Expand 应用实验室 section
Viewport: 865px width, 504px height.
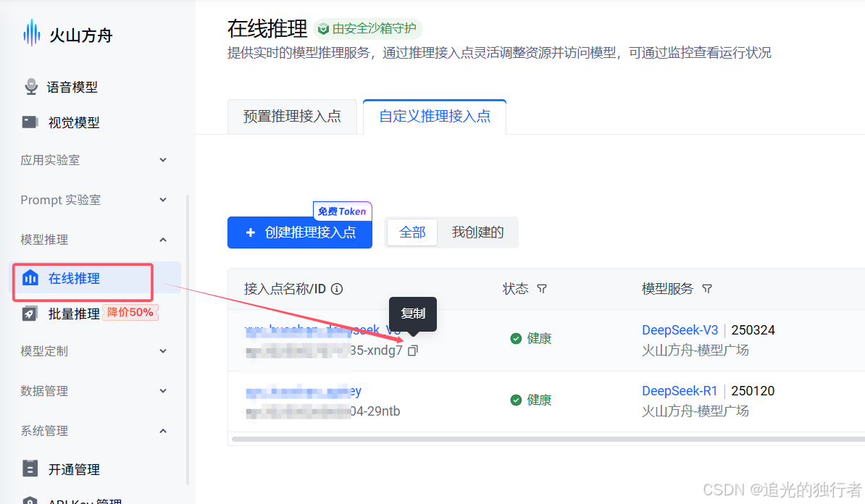(163, 160)
